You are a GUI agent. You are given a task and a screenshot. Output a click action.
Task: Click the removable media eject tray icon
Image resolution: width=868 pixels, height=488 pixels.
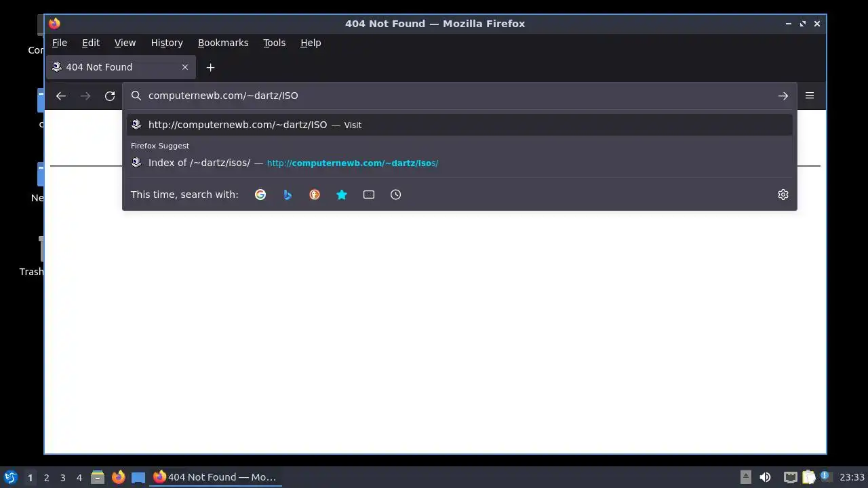pos(745,477)
